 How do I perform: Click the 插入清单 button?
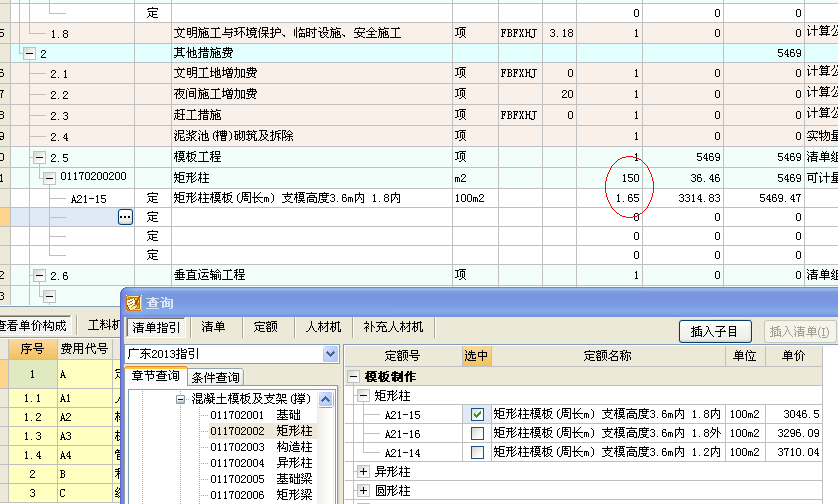click(799, 331)
